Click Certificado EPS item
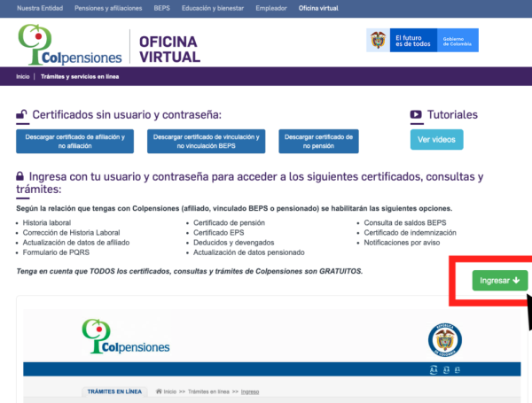 point(218,233)
